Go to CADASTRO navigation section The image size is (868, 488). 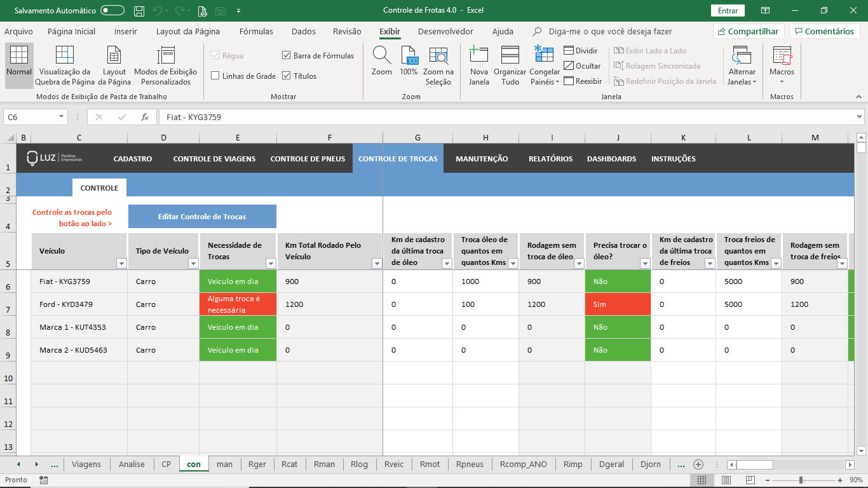pos(133,159)
